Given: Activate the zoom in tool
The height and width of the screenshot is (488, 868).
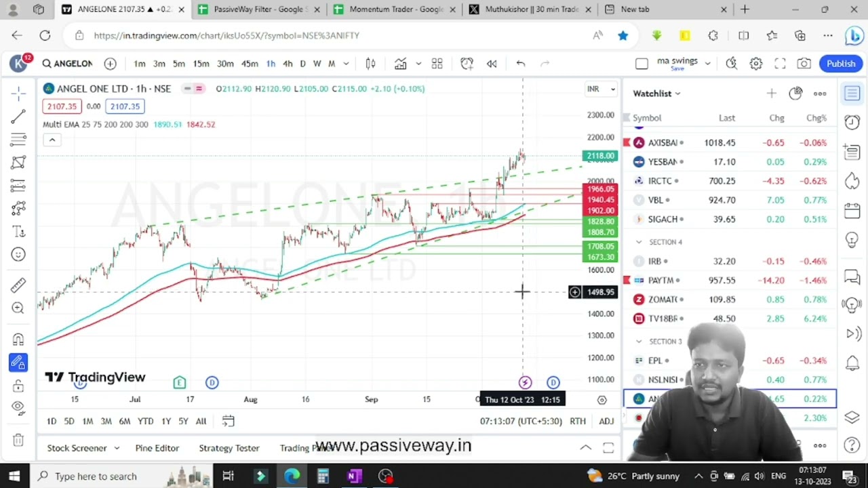Looking at the screenshot, I should click(18, 308).
